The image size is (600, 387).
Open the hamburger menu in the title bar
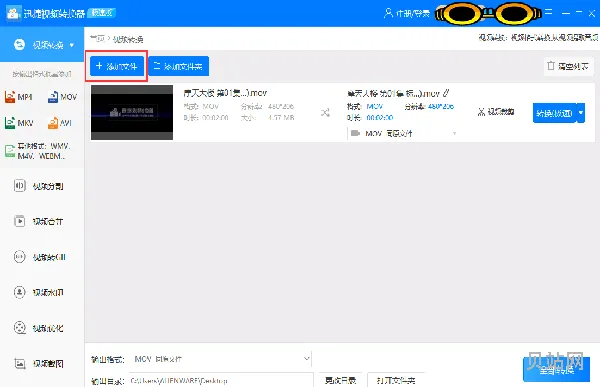point(548,12)
